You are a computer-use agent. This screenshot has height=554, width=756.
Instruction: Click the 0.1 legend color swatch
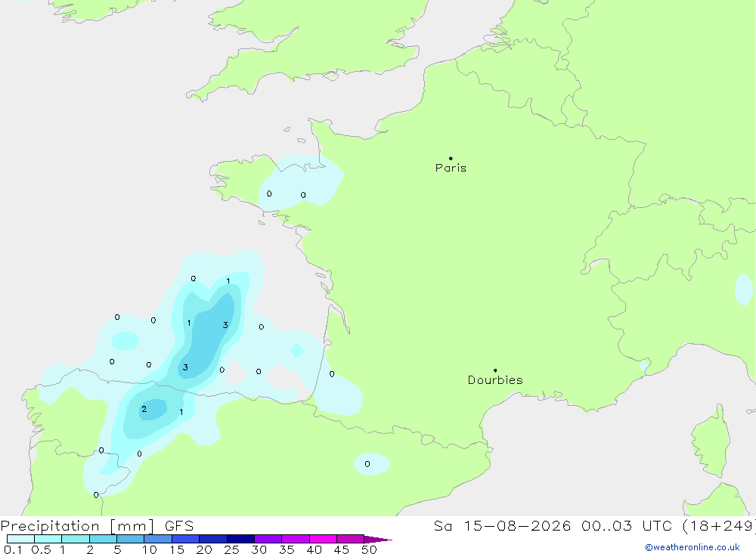20,539
